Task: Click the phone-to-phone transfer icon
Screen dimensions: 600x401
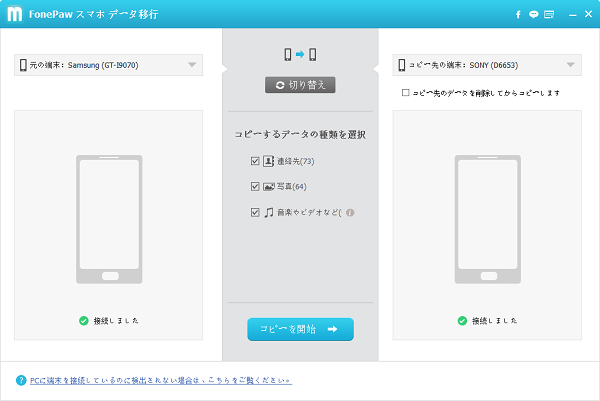Action: point(300,54)
